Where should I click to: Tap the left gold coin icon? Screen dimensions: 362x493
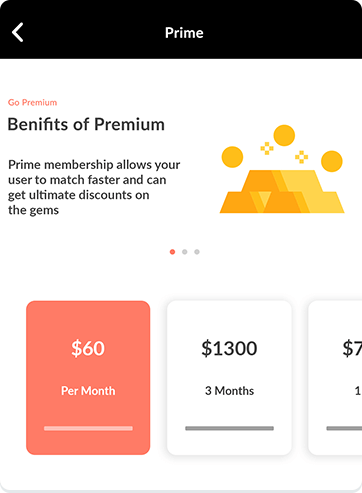(x=232, y=157)
